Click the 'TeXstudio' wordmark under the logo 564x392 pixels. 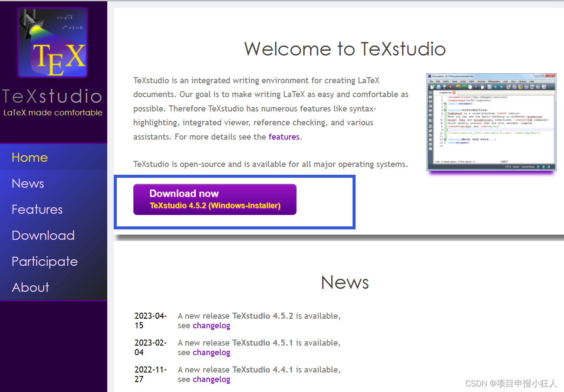point(52,96)
